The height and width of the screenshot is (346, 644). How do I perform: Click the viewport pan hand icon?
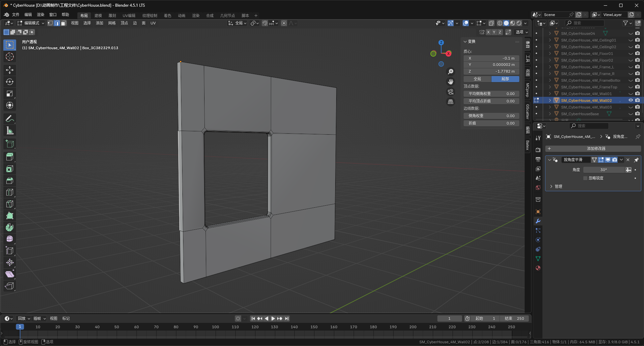451,82
